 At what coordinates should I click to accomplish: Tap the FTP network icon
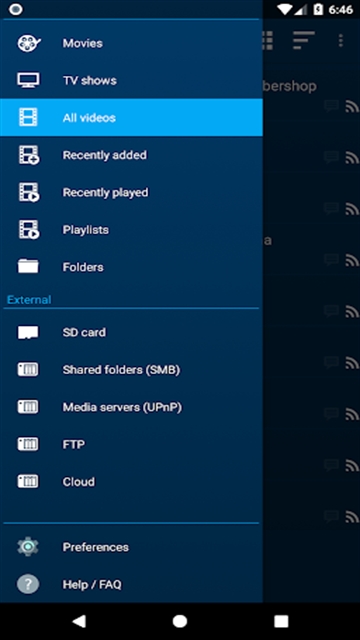coord(28,444)
